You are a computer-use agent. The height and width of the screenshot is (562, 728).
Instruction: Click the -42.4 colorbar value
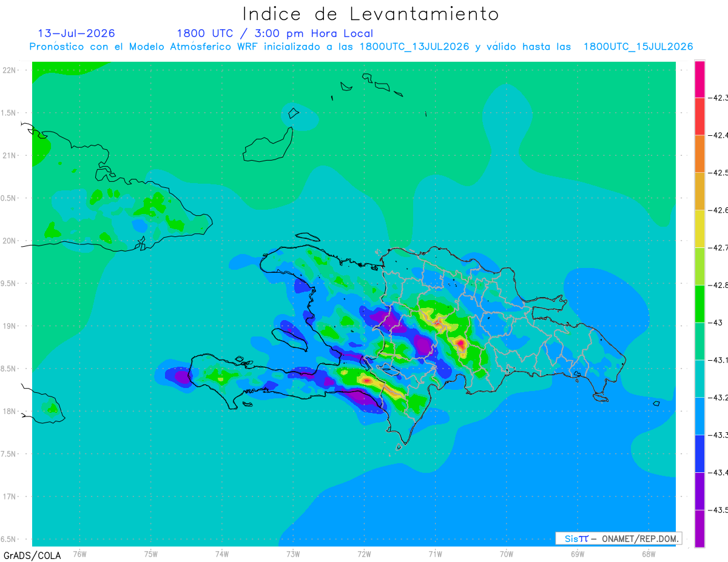coord(718,135)
